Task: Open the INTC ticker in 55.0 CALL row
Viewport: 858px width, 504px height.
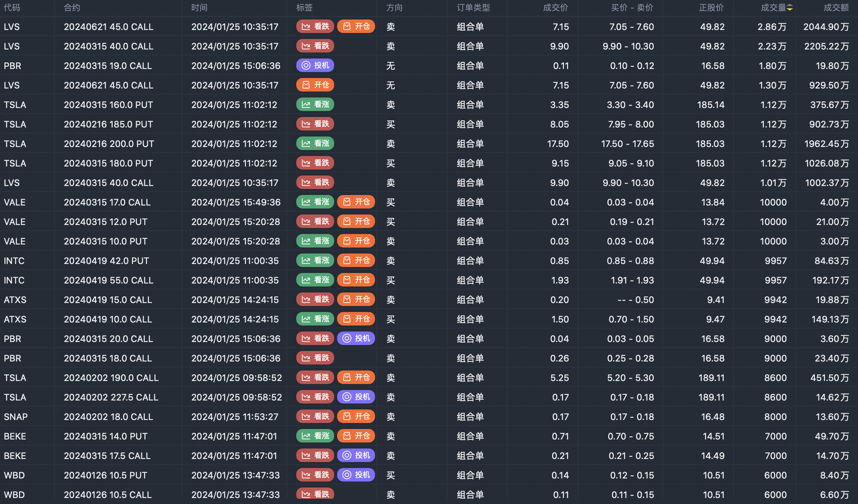Action: pos(14,280)
